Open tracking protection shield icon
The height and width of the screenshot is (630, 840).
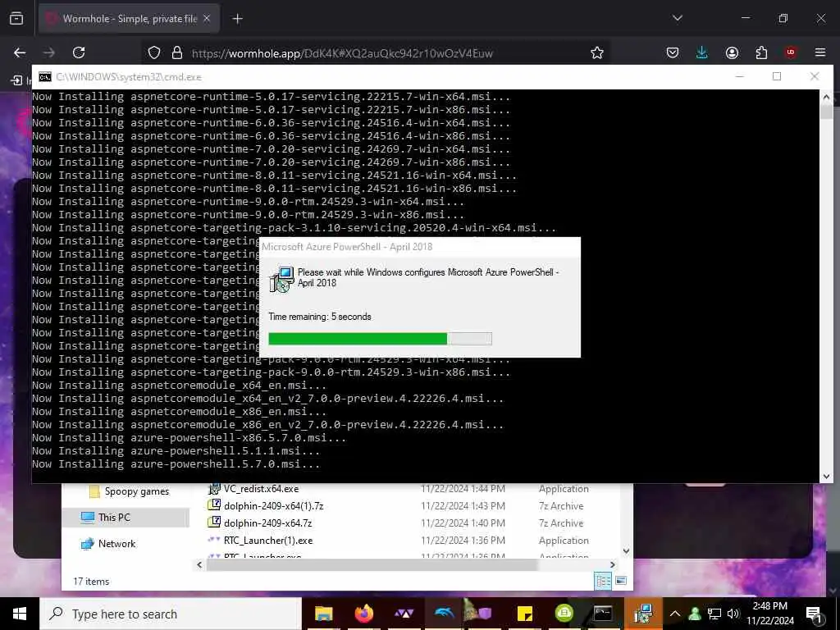pyautogui.click(x=154, y=52)
